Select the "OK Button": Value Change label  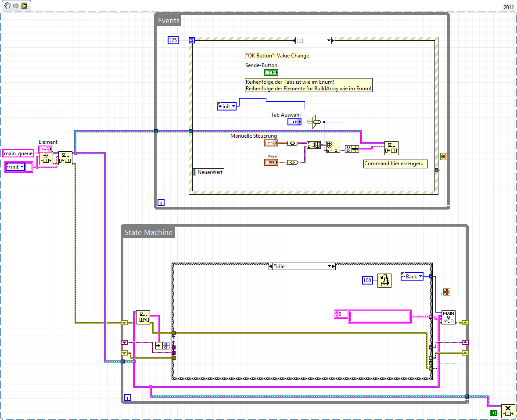tap(278, 56)
